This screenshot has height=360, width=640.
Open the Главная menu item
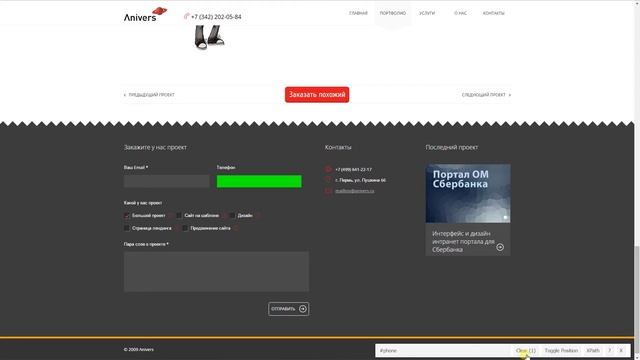(x=358, y=13)
